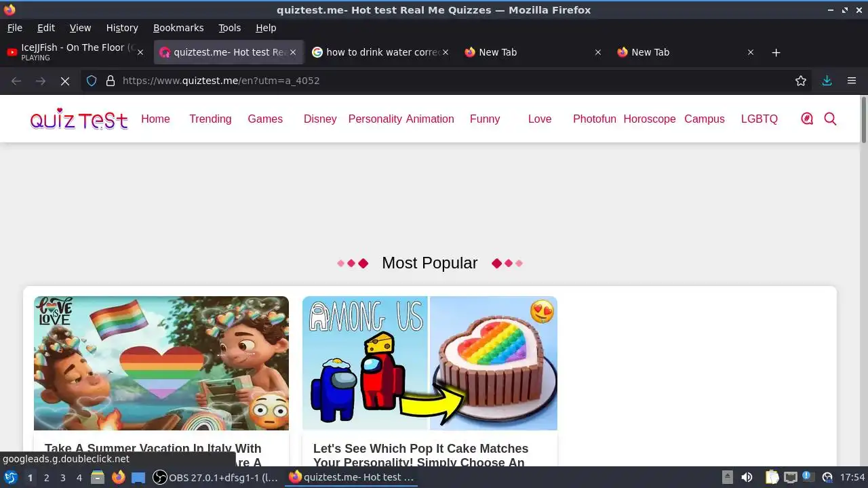Go forward with the toolbar arrow

click(x=41, y=81)
